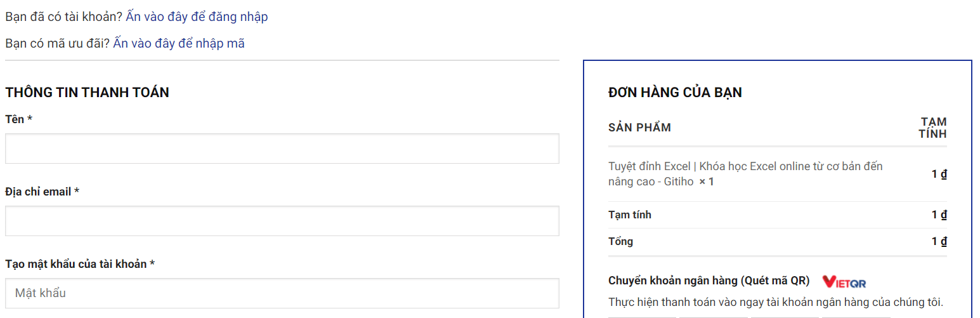Screen dimensions: 980x318
Task: Click 'Tạo mật khẩu của tài khoản' label
Action: [x=79, y=264]
